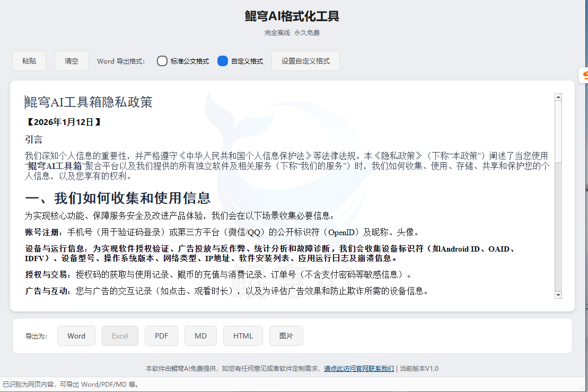This screenshot has height=392, width=588.
Task: Select the 标准公文格式 radio option
Action: pyautogui.click(x=162, y=60)
